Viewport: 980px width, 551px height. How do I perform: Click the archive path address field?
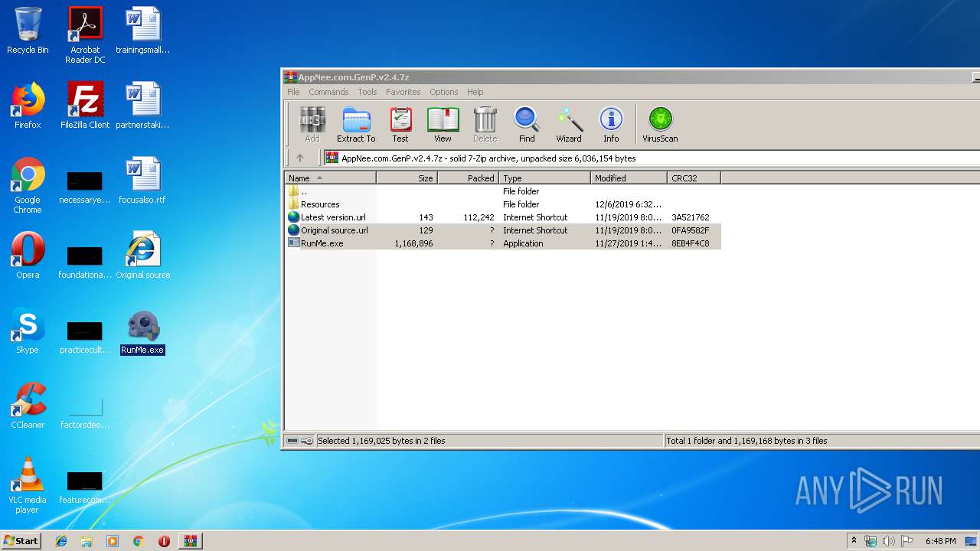(x=651, y=158)
